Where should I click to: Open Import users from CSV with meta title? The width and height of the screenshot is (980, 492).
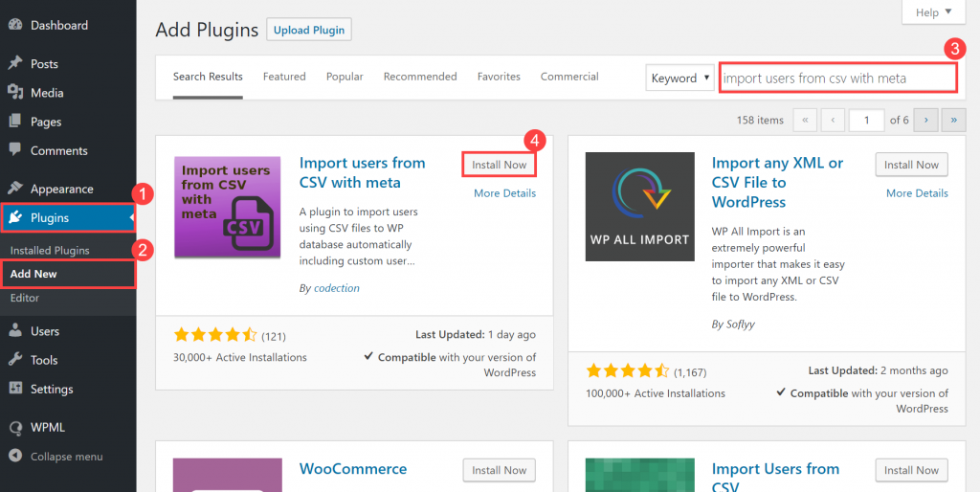362,172
